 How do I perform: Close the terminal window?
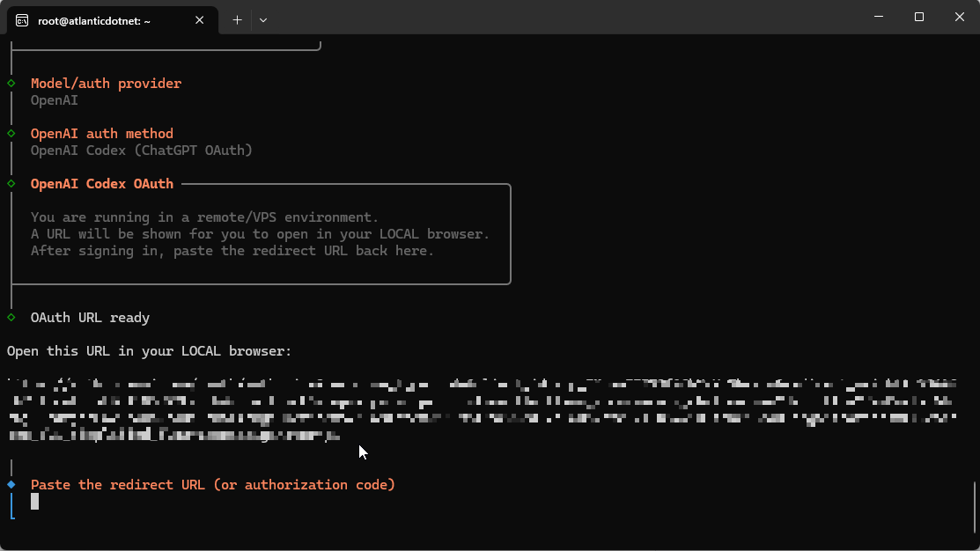pos(960,18)
